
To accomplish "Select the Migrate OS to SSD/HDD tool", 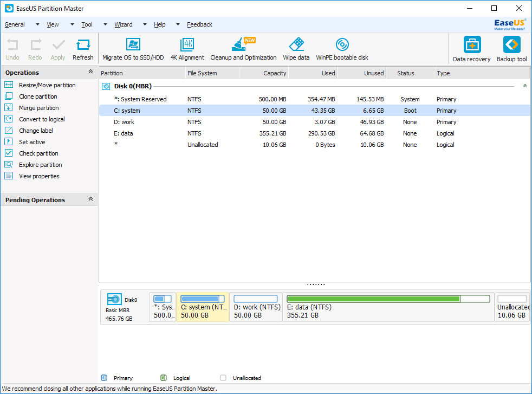I will pyautogui.click(x=133, y=49).
